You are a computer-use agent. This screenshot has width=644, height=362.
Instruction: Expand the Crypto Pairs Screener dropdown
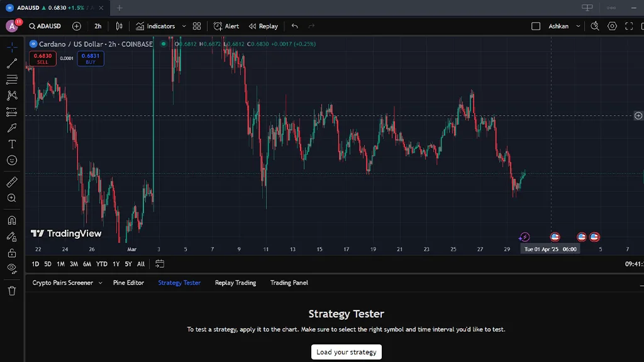99,283
